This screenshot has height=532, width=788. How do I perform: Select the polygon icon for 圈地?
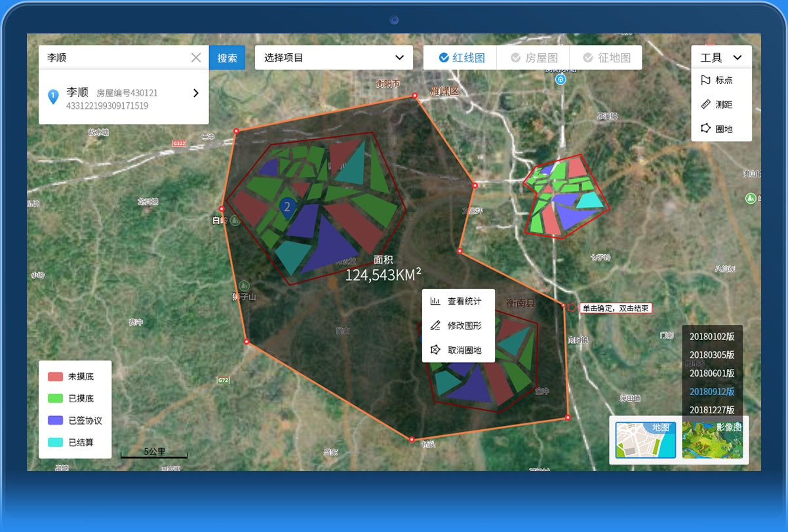click(x=706, y=128)
